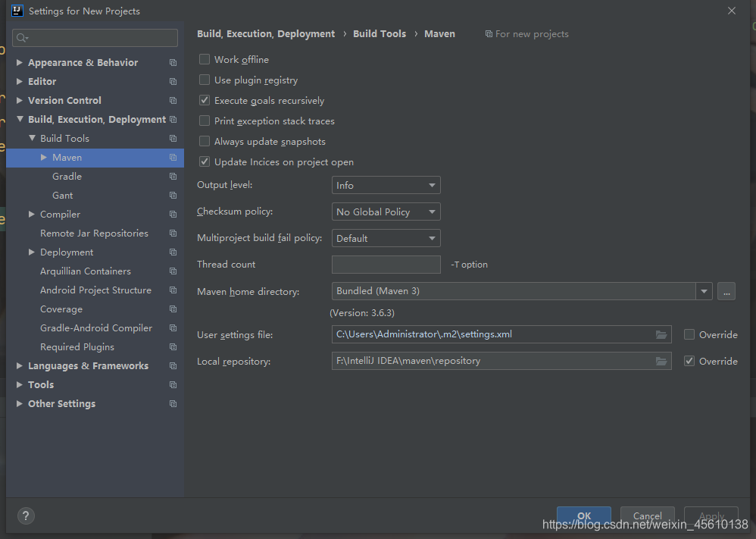
Task: Open Required Plugins settings
Action: 77,347
